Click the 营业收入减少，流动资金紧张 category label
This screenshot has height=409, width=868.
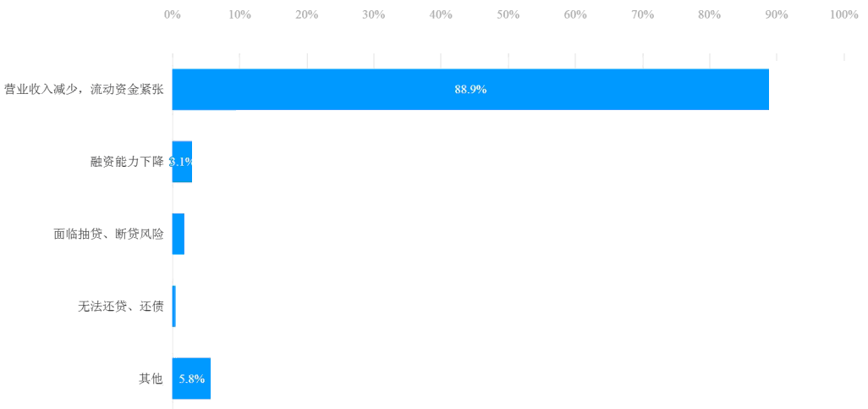pyautogui.click(x=84, y=89)
